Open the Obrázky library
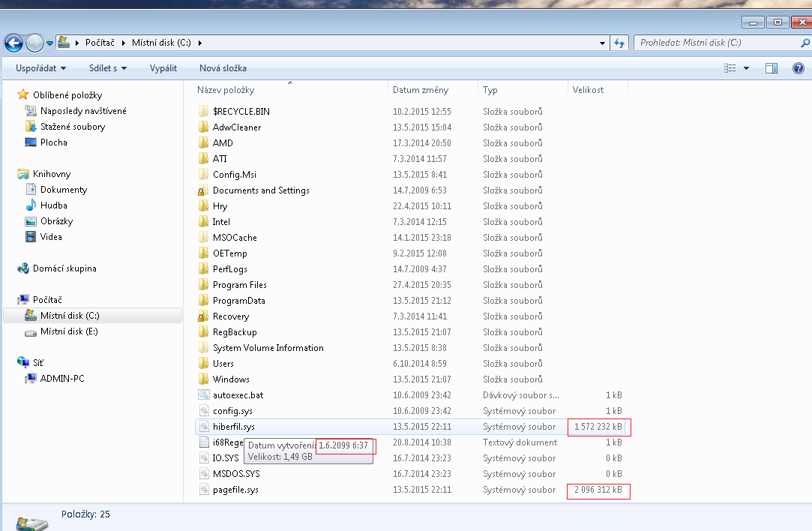Viewport: 812px width, 531px height. click(56, 221)
